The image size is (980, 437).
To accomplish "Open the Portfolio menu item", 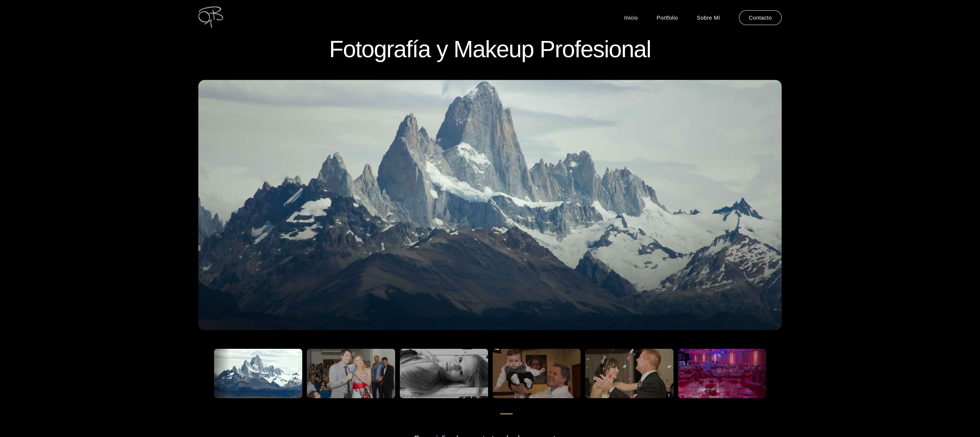I will (667, 18).
